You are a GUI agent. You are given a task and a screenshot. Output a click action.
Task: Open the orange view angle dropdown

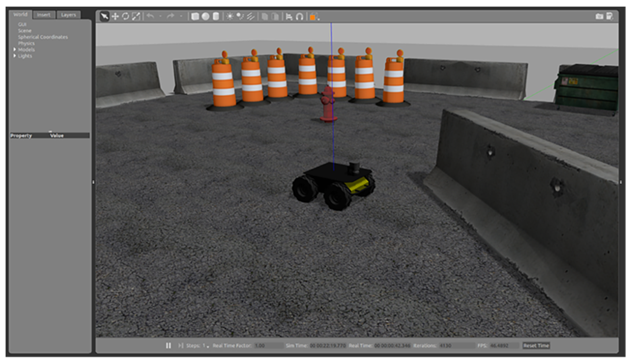click(x=313, y=17)
